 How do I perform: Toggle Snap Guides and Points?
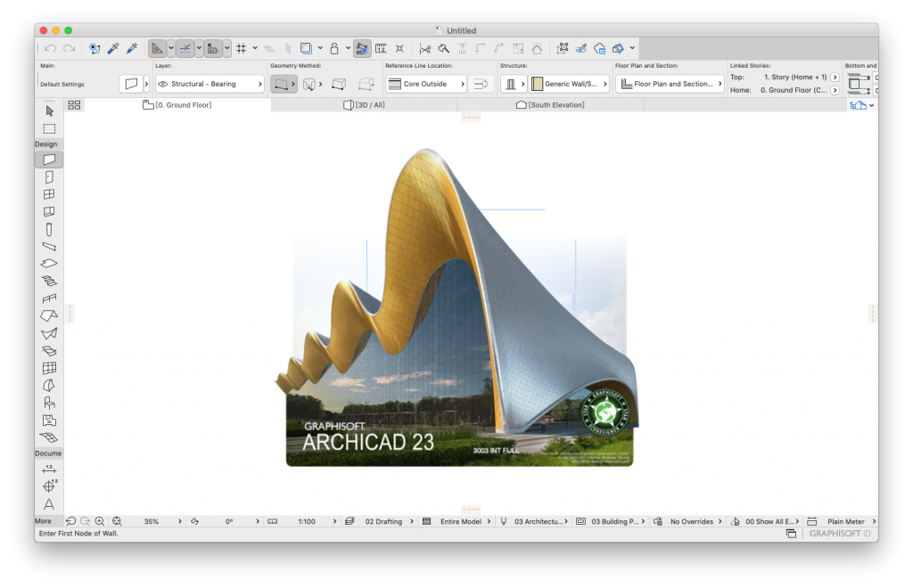tap(185, 48)
